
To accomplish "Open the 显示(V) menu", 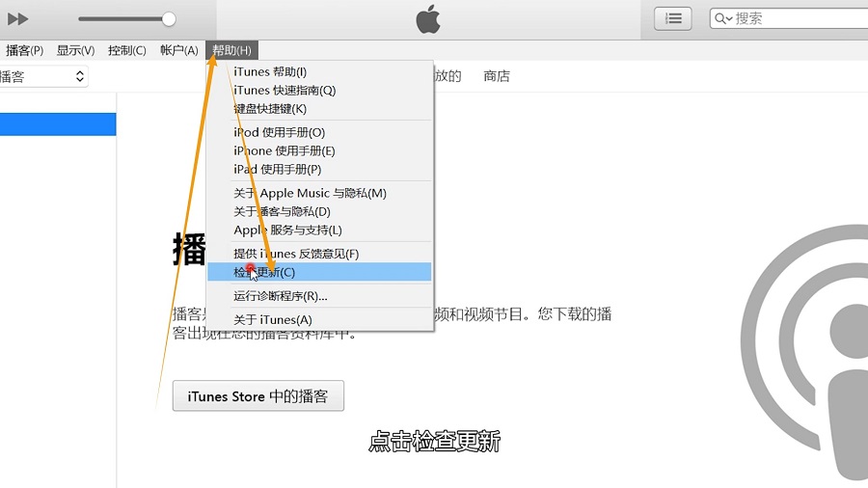I will [75, 50].
